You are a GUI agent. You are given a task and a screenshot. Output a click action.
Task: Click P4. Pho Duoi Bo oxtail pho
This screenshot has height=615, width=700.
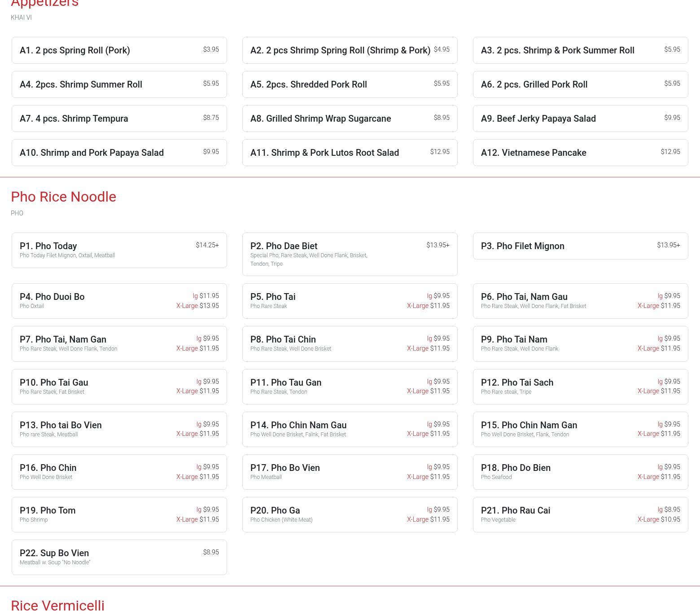119,301
